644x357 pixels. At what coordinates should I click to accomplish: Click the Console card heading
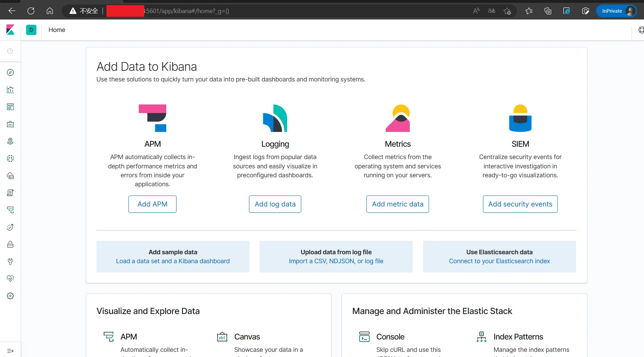point(390,337)
